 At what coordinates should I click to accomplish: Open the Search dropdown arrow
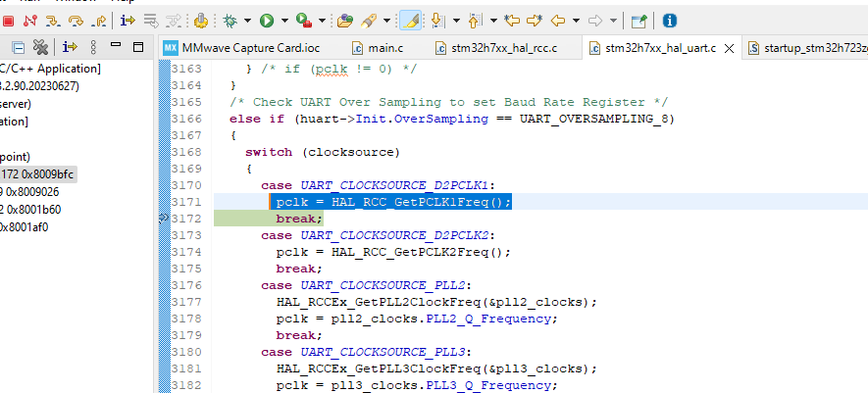click(x=386, y=21)
